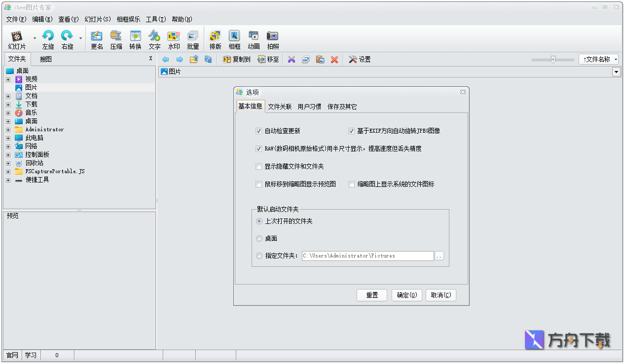The width and height of the screenshot is (625, 364).
Task: Open the path bar dropdown arrow
Action: point(616,72)
